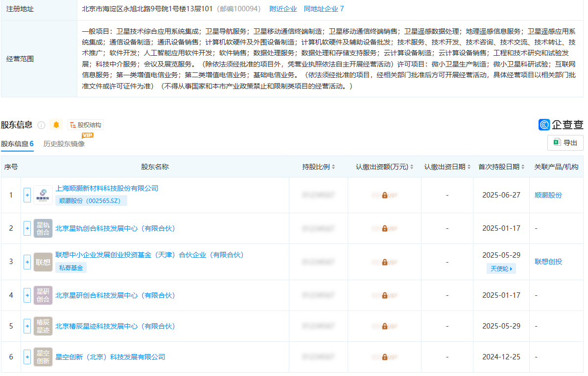
Task: Click the 椿辰星迹 logo icon
Action: tap(43, 326)
